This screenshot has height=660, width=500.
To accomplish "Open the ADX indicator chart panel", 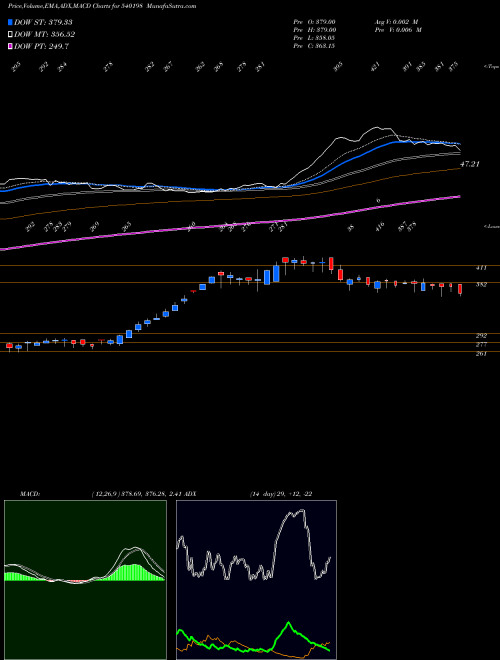I will click(256, 580).
